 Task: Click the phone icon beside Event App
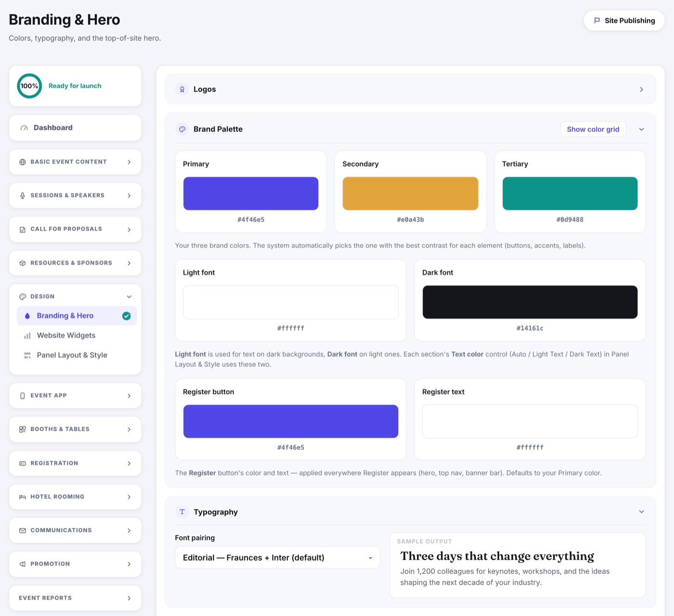point(23,396)
